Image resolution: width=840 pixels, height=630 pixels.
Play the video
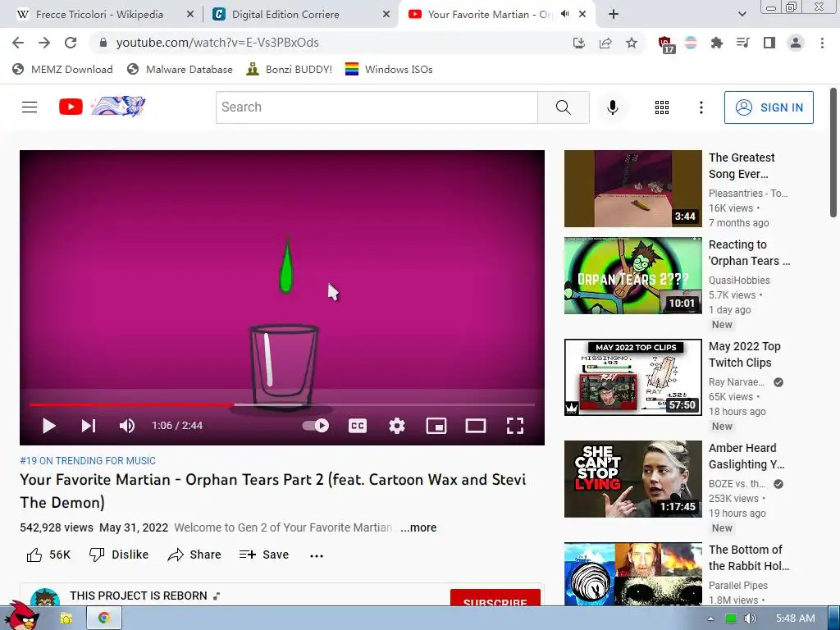click(x=48, y=426)
